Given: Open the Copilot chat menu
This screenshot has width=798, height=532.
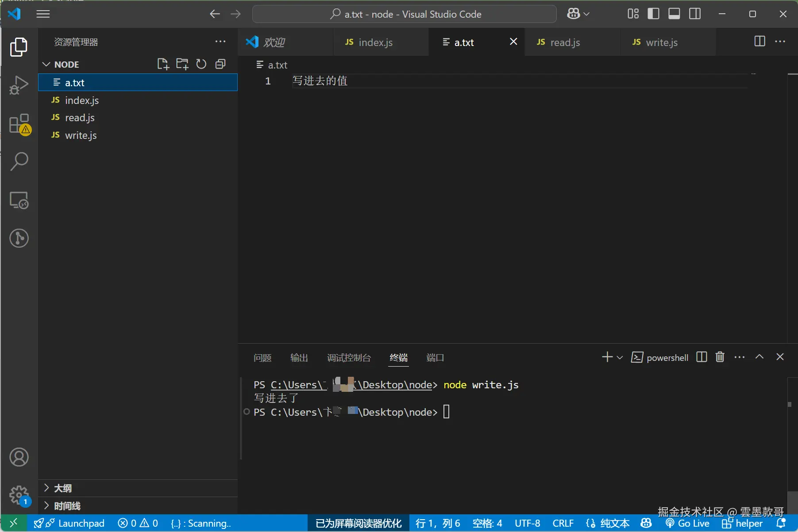Looking at the screenshot, I should tap(578, 14).
